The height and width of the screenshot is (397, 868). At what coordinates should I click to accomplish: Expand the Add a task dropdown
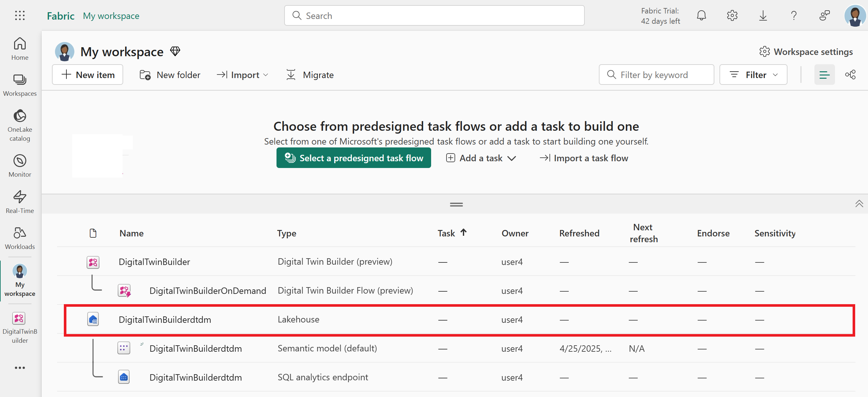[481, 158]
